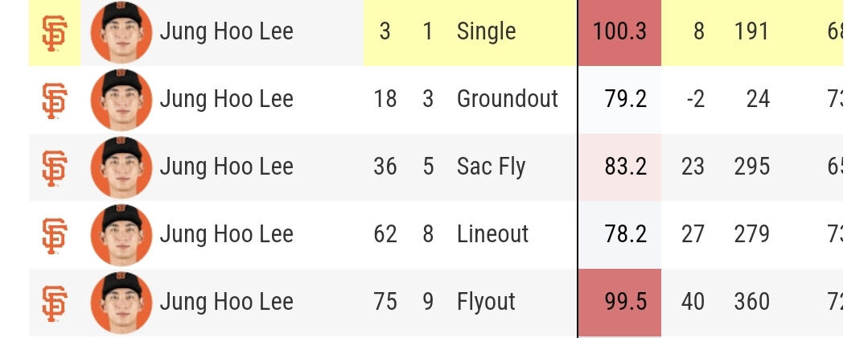Viewport: 868px width, 338px height.
Task: Click the Giants logo in the Flyout row
Action: pyautogui.click(x=54, y=303)
